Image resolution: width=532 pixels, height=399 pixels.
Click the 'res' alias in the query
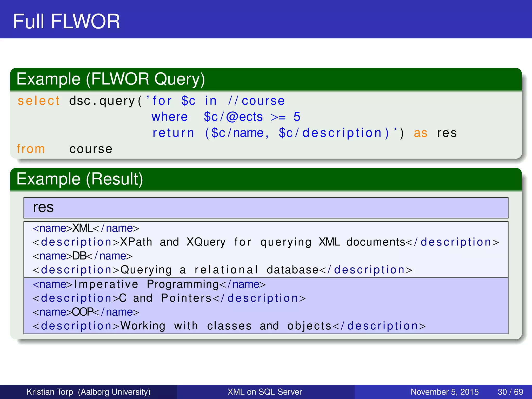coord(447,133)
